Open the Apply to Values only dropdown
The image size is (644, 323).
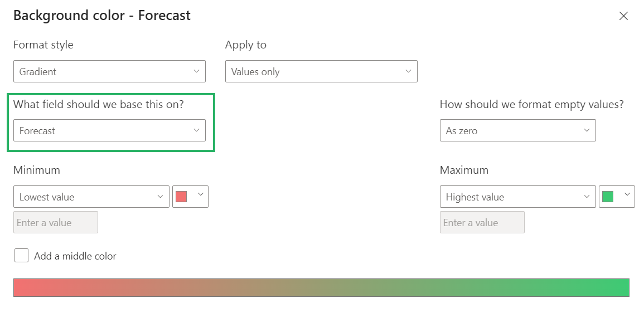[321, 71]
